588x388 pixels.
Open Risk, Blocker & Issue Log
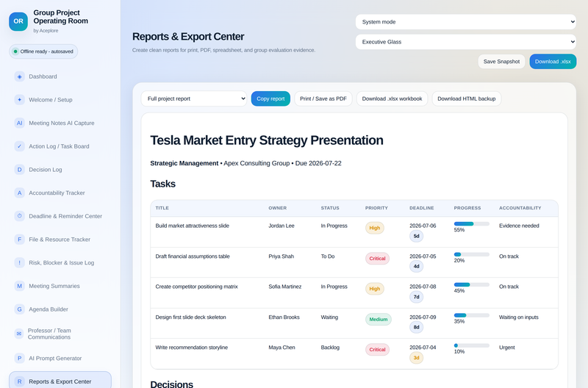[x=60, y=262]
